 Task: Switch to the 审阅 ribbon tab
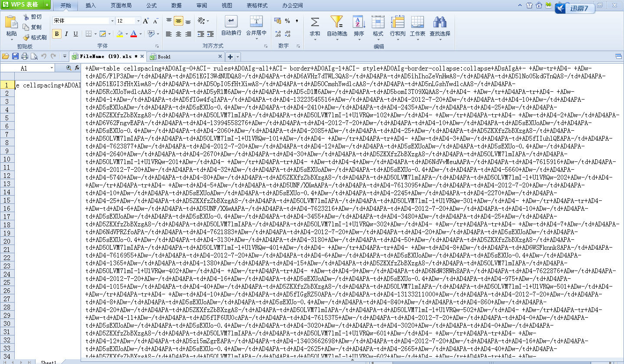[x=201, y=6]
